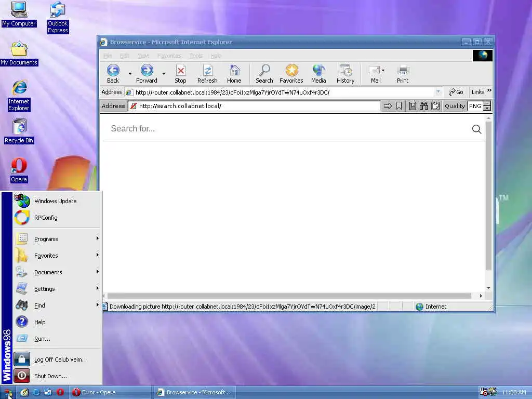Click the vertical scrollbar down arrow
This screenshot has width=532, height=399.
pos(488,288)
